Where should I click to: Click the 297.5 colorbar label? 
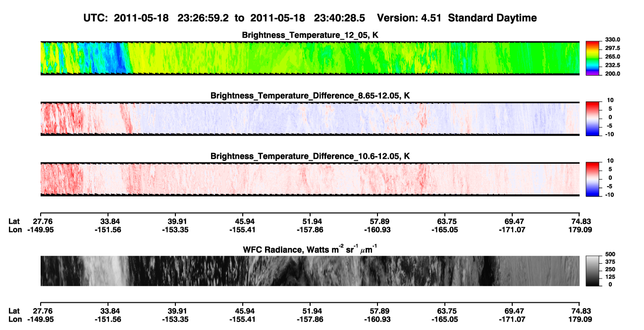point(612,48)
